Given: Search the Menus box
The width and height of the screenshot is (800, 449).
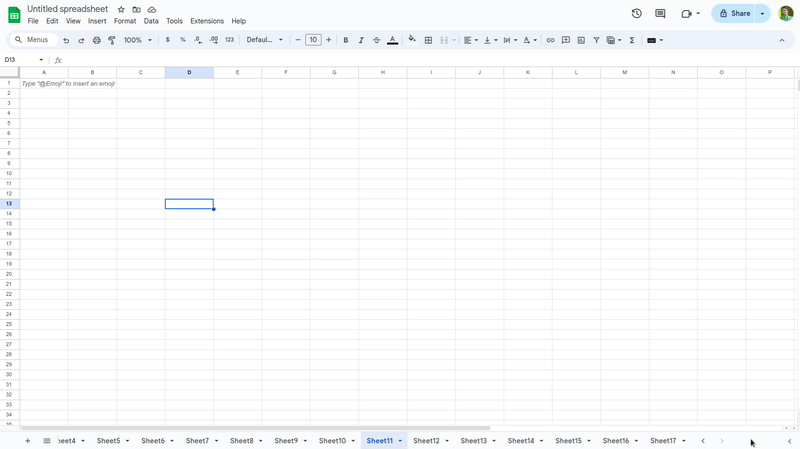Looking at the screenshot, I should [x=33, y=40].
